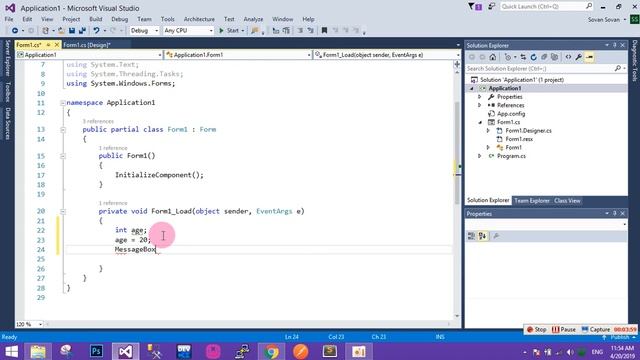Click the Search Solution Explorer field
The image size is (640, 360).
point(546,69)
